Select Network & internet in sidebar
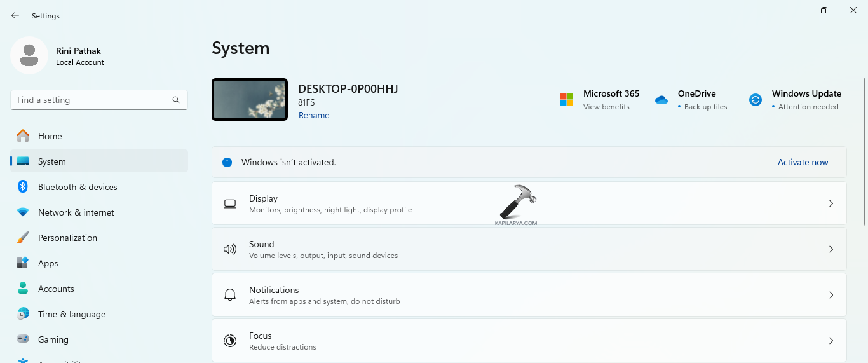This screenshot has height=363, width=868. [x=76, y=212]
